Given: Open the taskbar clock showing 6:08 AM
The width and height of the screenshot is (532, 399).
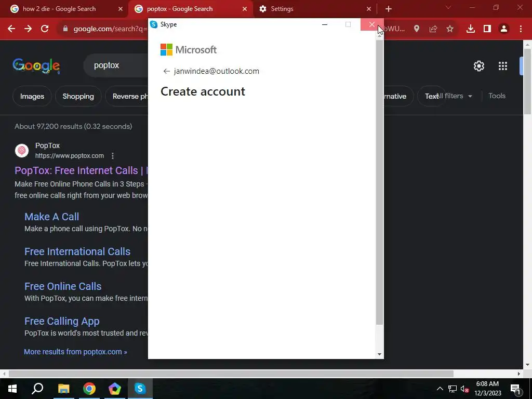Looking at the screenshot, I should pos(487,389).
